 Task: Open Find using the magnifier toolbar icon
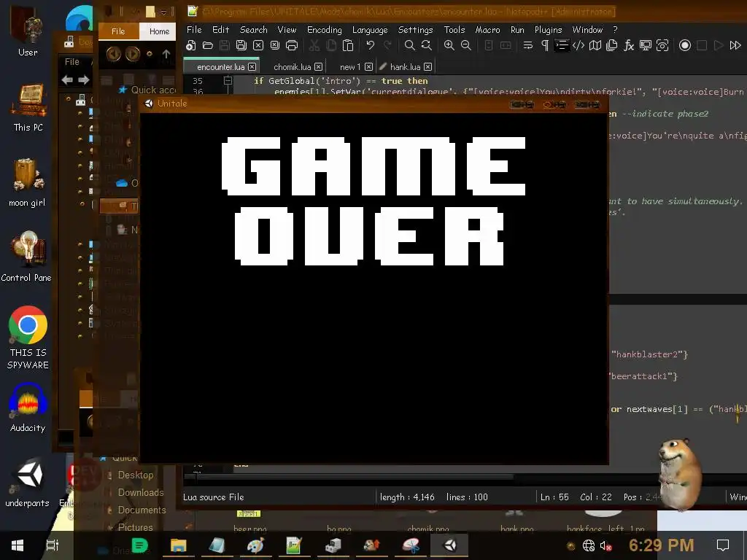[409, 46]
